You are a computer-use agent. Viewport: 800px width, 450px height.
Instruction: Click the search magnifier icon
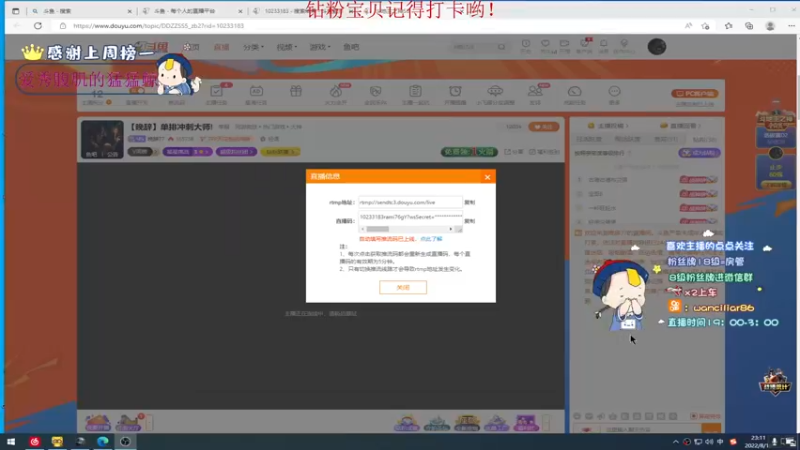[502, 47]
